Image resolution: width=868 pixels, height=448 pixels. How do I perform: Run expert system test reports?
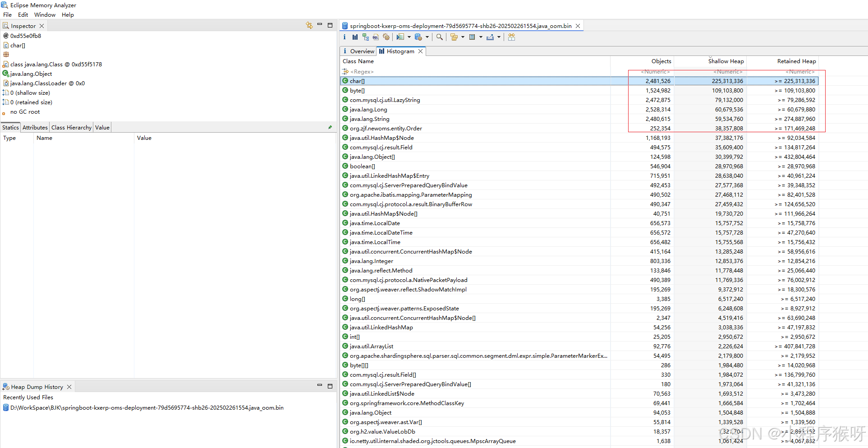400,37
